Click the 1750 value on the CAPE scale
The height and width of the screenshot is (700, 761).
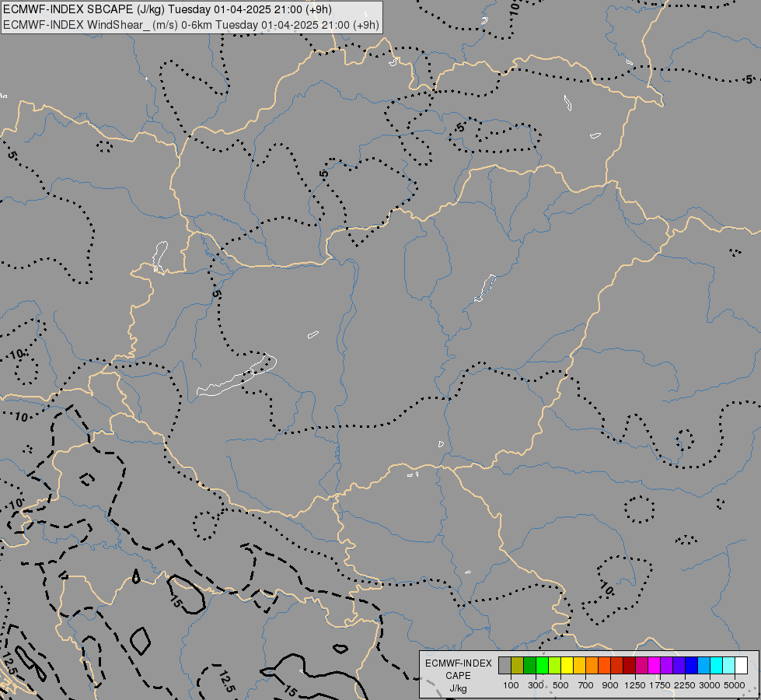click(660, 685)
